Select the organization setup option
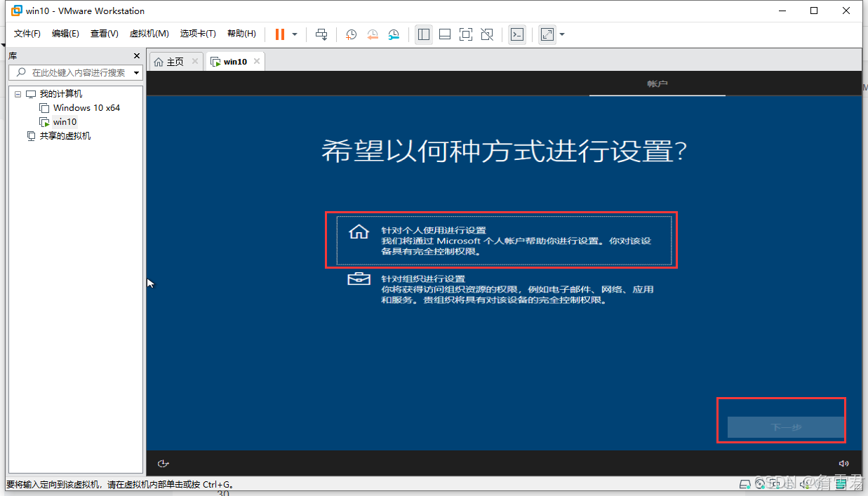 point(501,288)
